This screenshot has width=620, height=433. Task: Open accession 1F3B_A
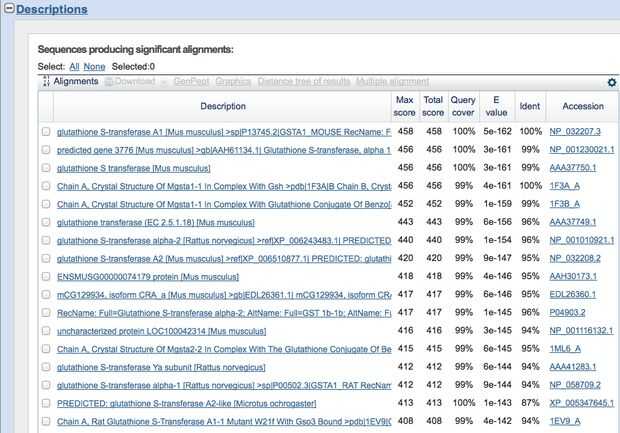(565, 204)
